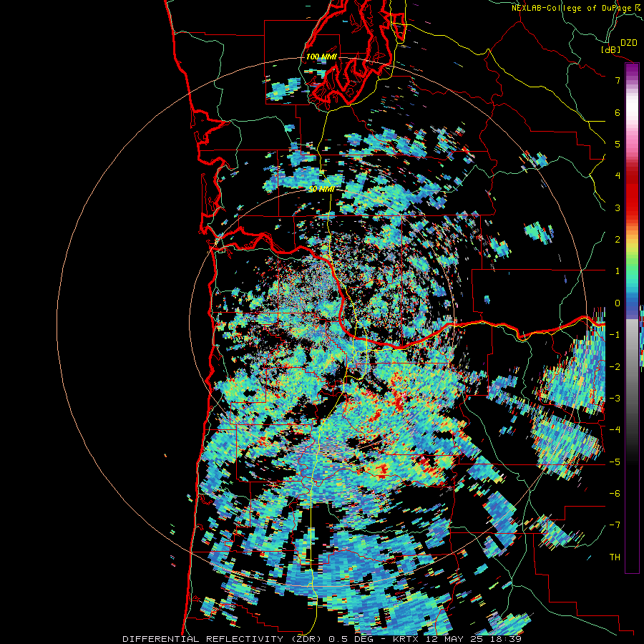This screenshot has width=644, height=644.
Task: Click the 3 value on color scale
Action: tap(618, 208)
